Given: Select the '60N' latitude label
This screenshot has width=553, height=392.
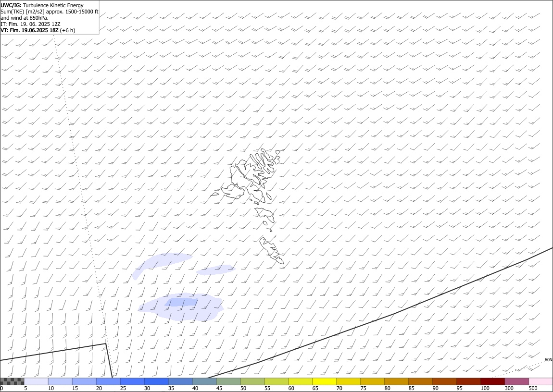Looking at the screenshot, I should [x=548, y=360].
